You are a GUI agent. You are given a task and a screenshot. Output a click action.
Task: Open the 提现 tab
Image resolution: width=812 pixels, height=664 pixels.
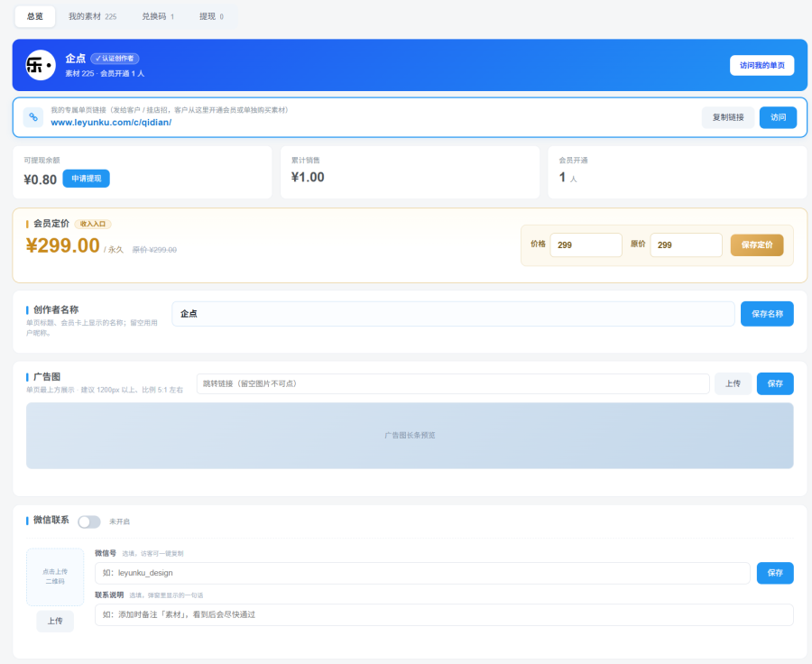click(x=211, y=16)
